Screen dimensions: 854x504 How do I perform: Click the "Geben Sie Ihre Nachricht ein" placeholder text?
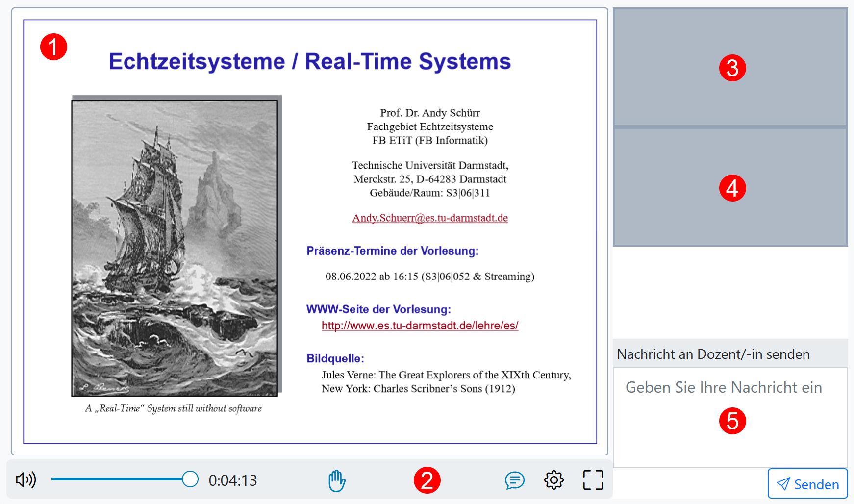pyautogui.click(x=724, y=387)
